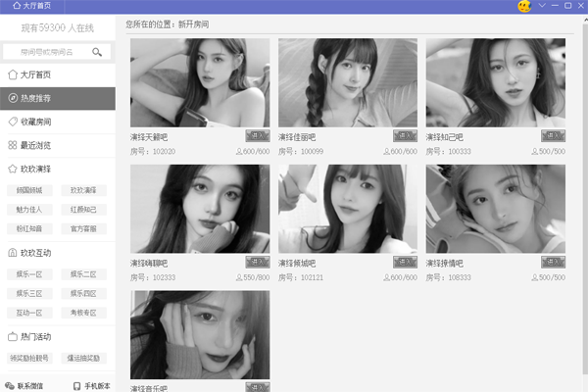Click the 手机版本 phone icon
Image resolution: width=588 pixels, height=392 pixels.
click(76, 386)
